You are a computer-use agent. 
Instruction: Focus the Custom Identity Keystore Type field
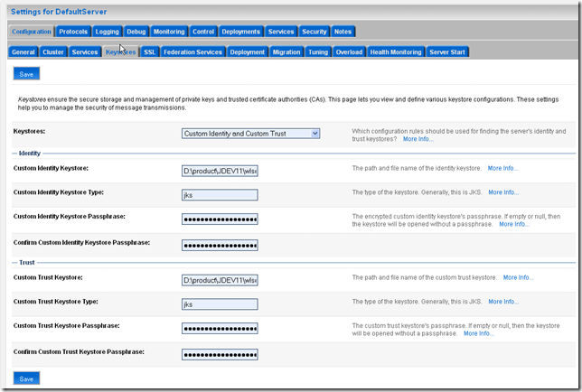tap(220, 193)
